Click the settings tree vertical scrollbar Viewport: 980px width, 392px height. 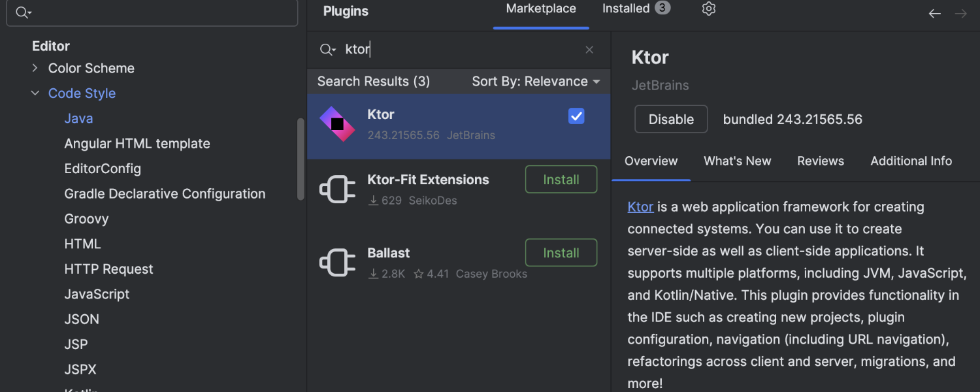(301, 159)
